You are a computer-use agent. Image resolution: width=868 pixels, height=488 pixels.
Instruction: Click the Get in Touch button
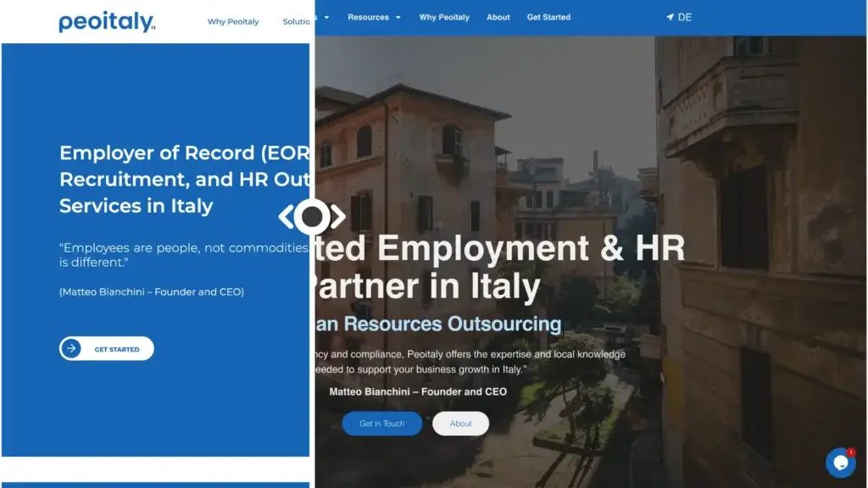382,424
